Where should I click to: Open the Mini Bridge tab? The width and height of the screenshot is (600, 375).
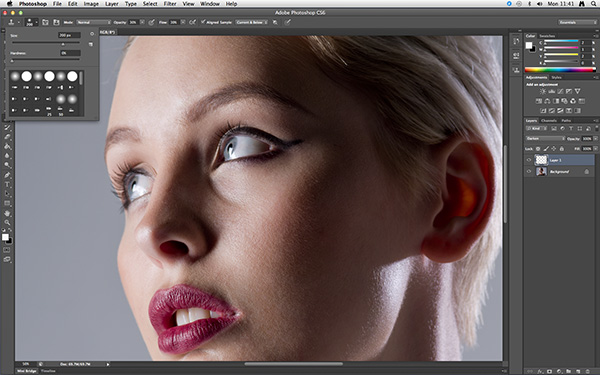[x=27, y=371]
